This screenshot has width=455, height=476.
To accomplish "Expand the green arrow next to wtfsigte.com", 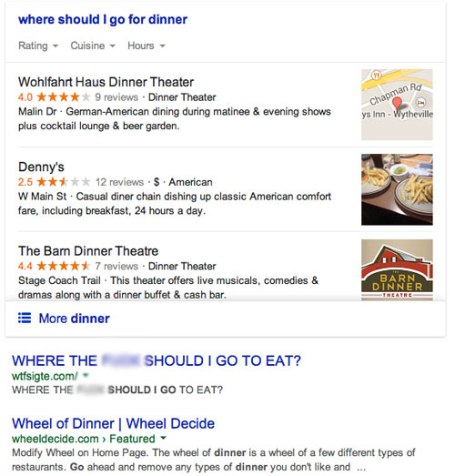I will (x=86, y=375).
